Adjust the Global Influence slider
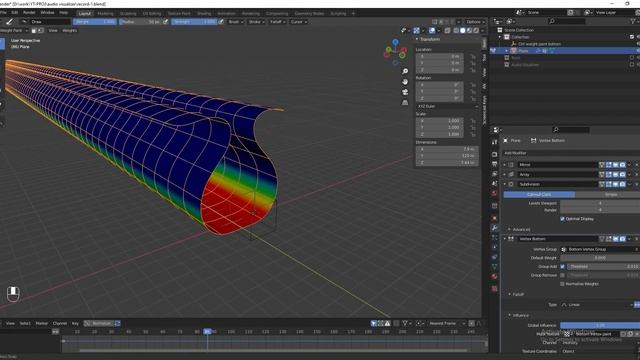This screenshot has height=360, width=640. click(x=600, y=325)
